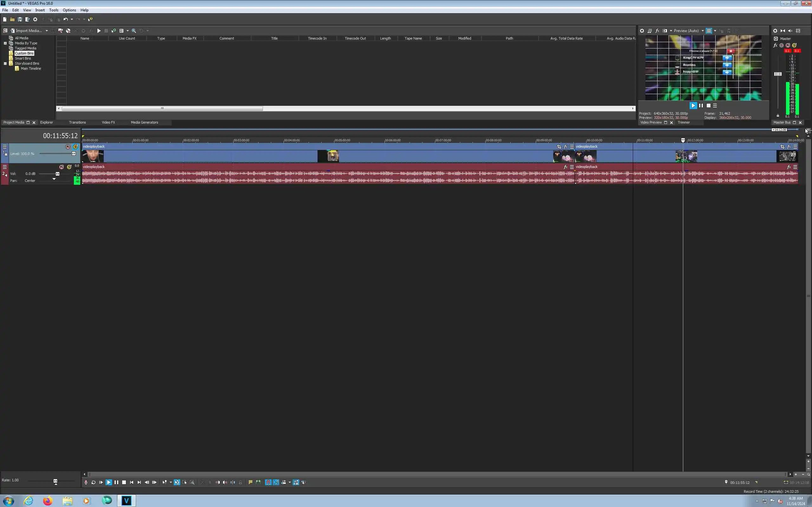Click Save project icon in main toolbar
Viewport: 812px width, 507px height.
pyautogui.click(x=20, y=19)
